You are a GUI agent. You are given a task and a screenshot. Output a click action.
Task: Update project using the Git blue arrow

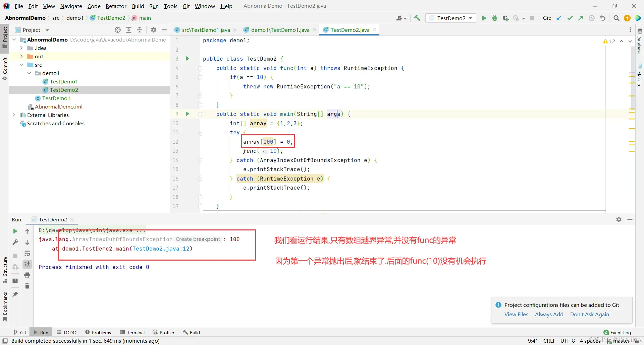(x=559, y=18)
